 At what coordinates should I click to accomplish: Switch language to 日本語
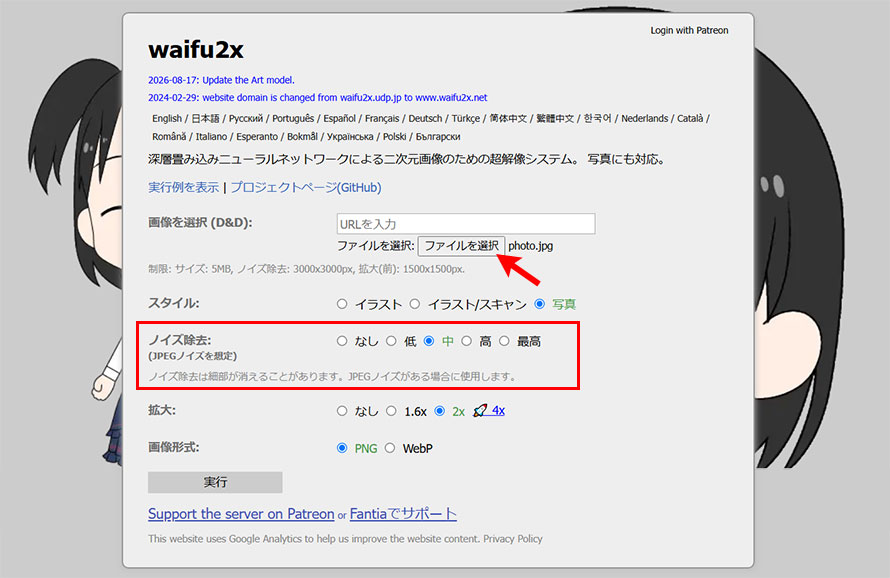(x=205, y=118)
